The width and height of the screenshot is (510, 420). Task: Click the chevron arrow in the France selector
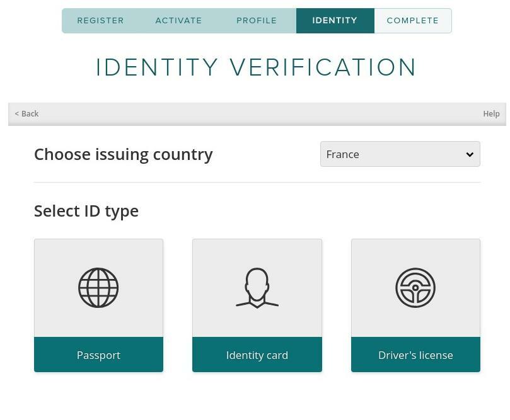[x=469, y=154]
